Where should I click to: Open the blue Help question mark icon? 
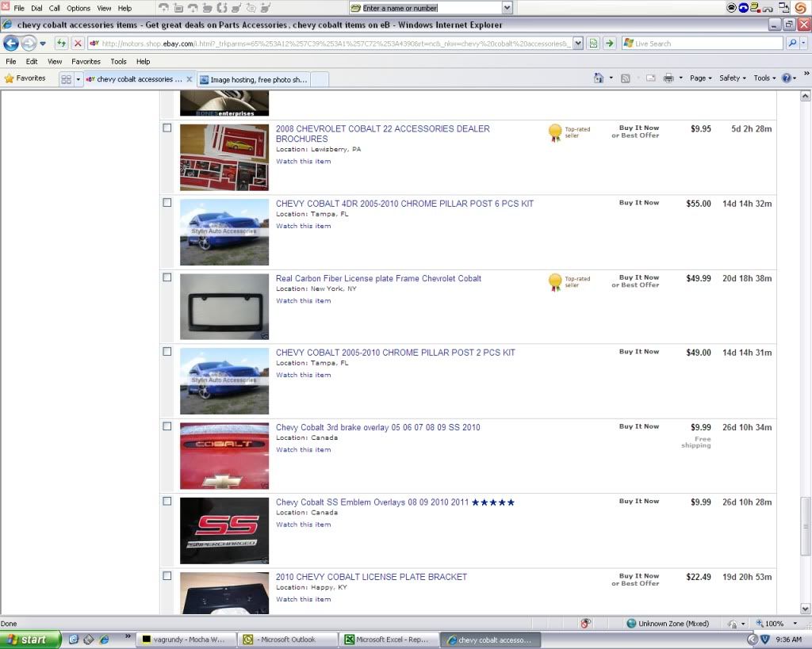click(x=787, y=78)
